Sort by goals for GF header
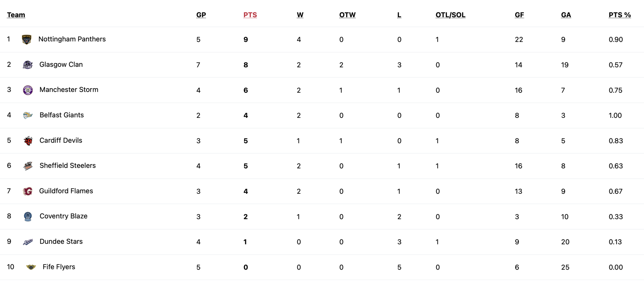Screen dimensions: 644x282 (x=519, y=15)
